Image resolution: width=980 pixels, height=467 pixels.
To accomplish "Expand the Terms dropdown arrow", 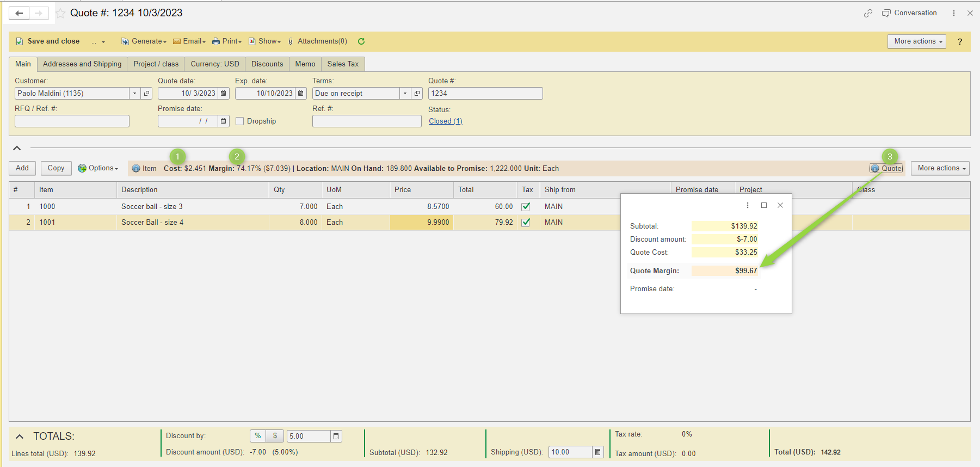I will pyautogui.click(x=405, y=94).
